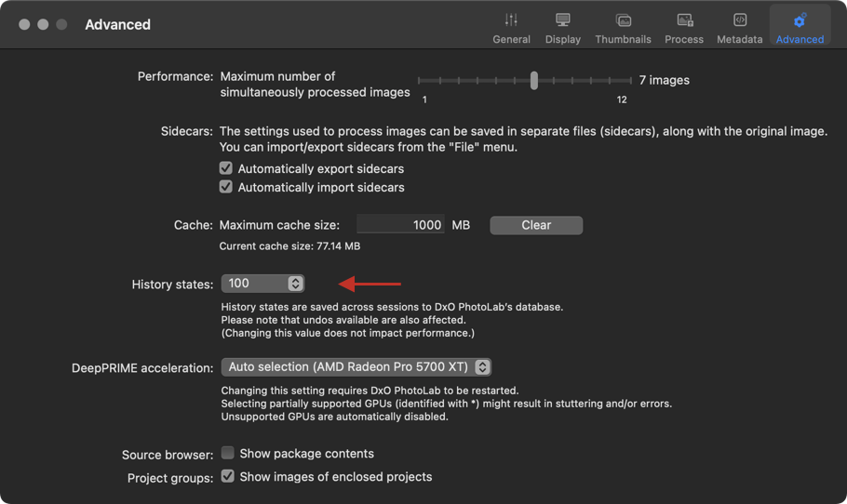Open the Process preferences icon
Viewport: 847px width, 504px height.
click(685, 20)
